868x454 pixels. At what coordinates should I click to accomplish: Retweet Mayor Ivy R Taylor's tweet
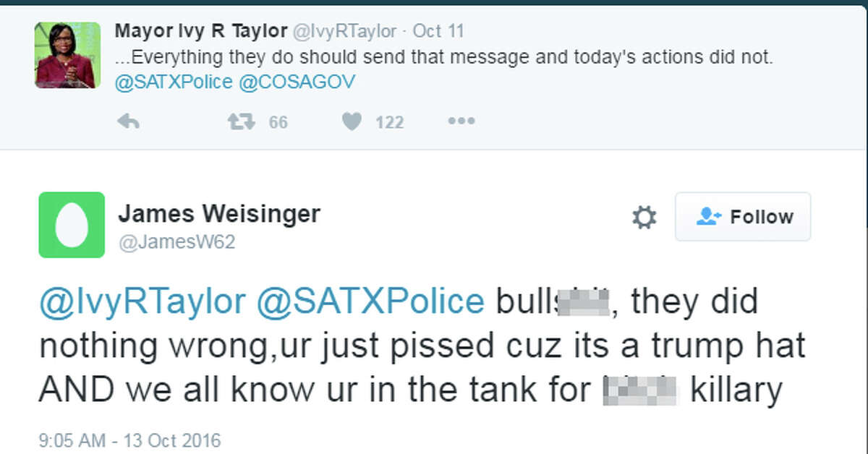tap(242, 122)
